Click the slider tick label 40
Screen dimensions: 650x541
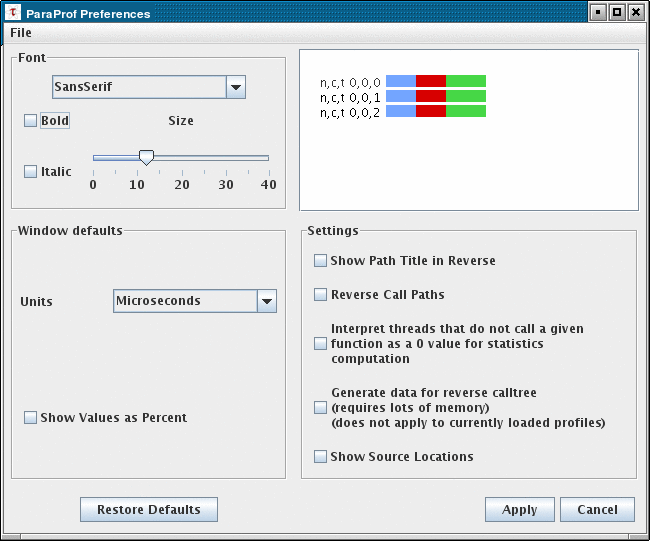click(269, 185)
